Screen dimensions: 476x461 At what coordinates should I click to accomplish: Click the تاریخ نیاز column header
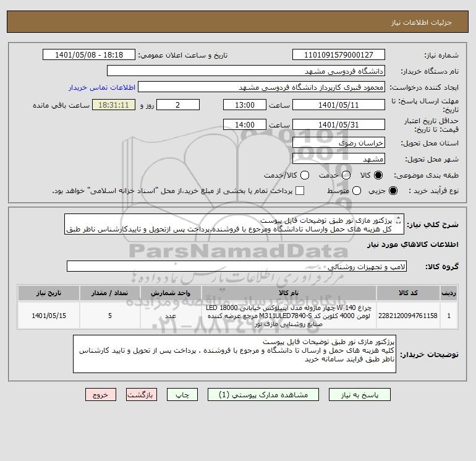click(49, 293)
